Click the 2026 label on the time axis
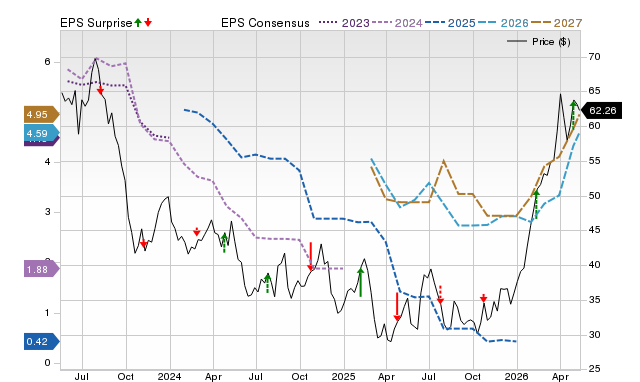 pos(517,376)
